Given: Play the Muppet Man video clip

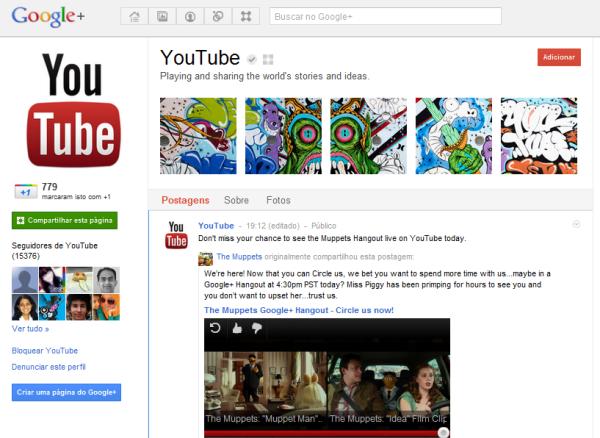Looking at the screenshot, I should [266, 388].
